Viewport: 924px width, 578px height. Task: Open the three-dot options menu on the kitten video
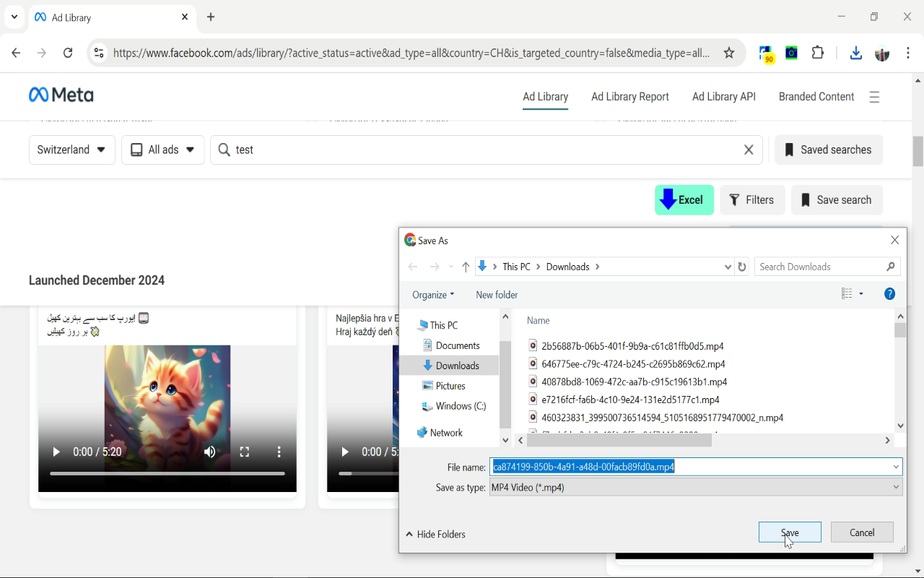coord(279,451)
